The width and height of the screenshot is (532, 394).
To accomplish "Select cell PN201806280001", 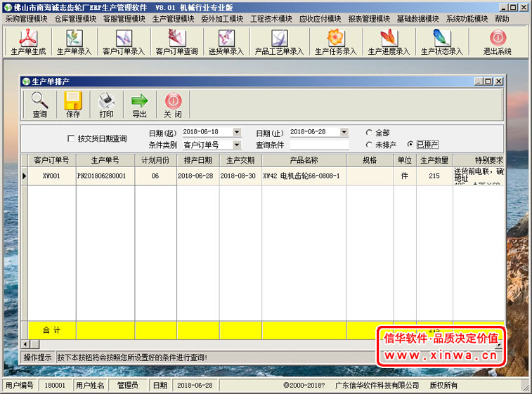I will coord(105,176).
